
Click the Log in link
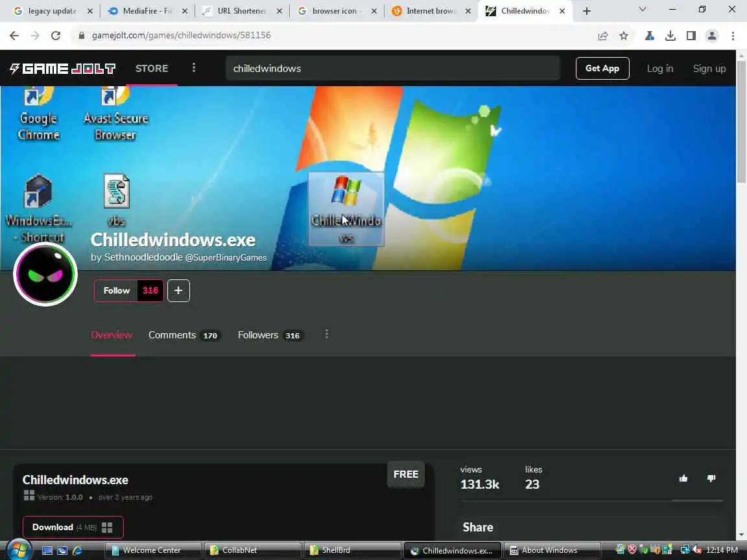coord(660,69)
